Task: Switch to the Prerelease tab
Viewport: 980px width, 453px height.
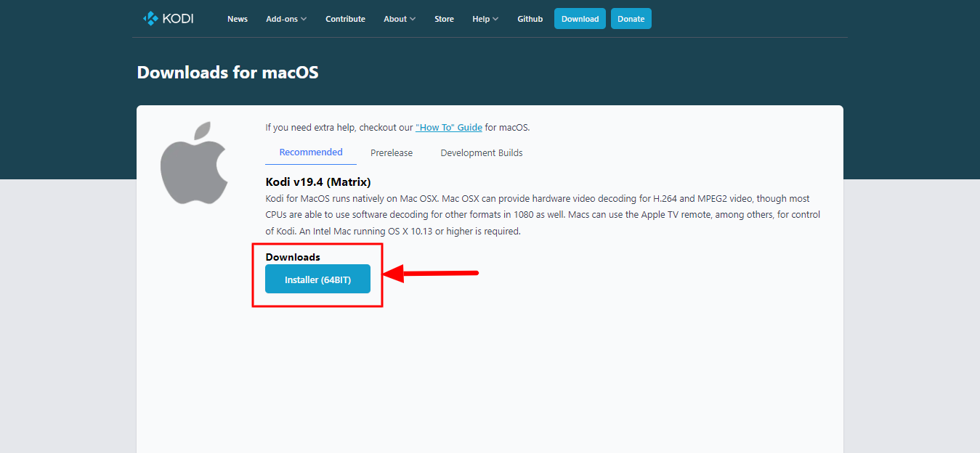Action: click(x=392, y=153)
